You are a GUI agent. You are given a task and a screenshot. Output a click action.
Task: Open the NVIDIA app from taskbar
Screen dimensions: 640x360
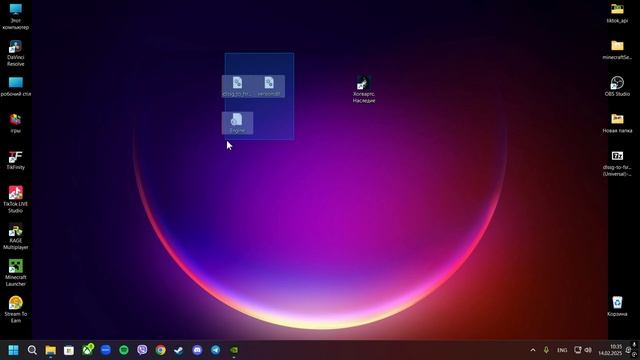234,350
